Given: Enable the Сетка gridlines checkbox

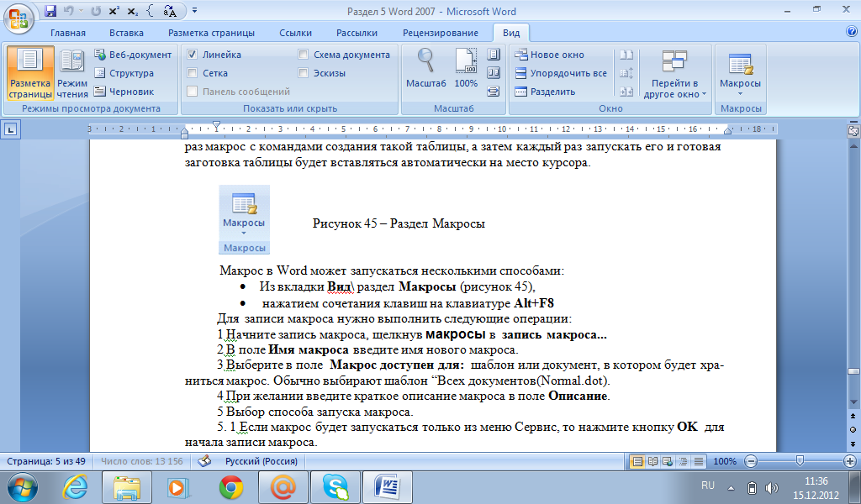Looking at the screenshot, I should (193, 73).
